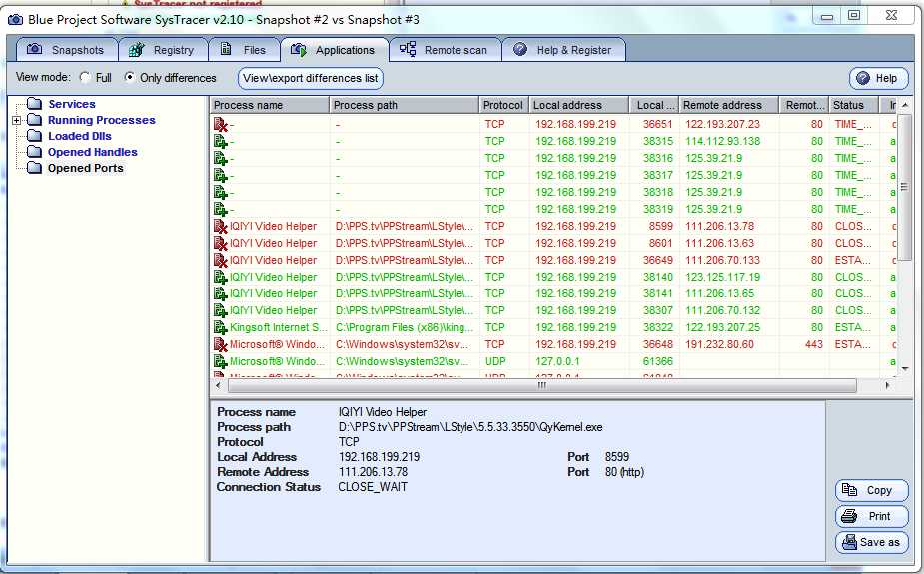The height and width of the screenshot is (574, 924).
Task: Sort by Status column header
Action: click(855, 105)
